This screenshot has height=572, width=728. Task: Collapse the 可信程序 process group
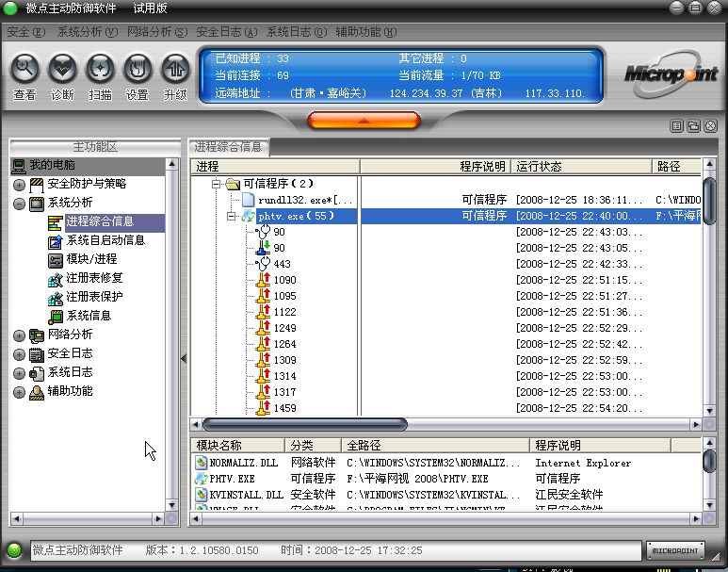(x=217, y=184)
